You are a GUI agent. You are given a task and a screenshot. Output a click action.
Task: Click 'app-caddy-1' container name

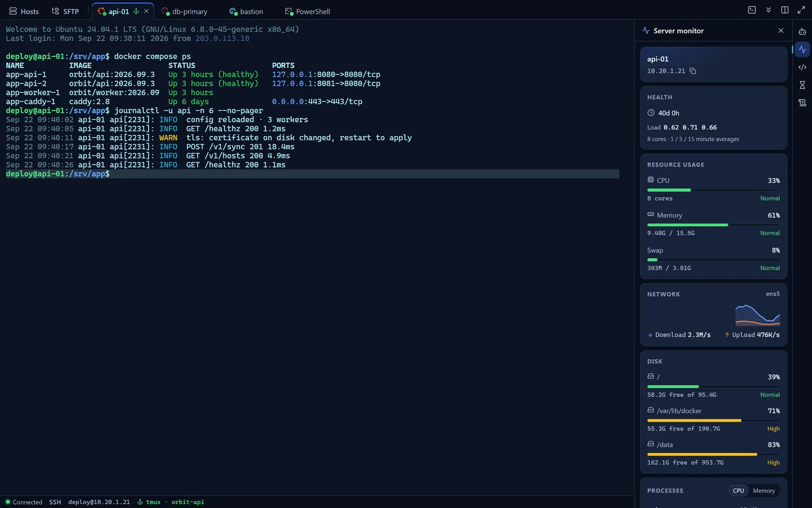[30, 102]
